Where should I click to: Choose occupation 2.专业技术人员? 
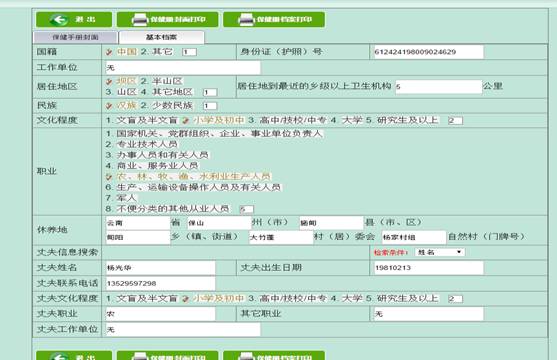[x=141, y=144]
